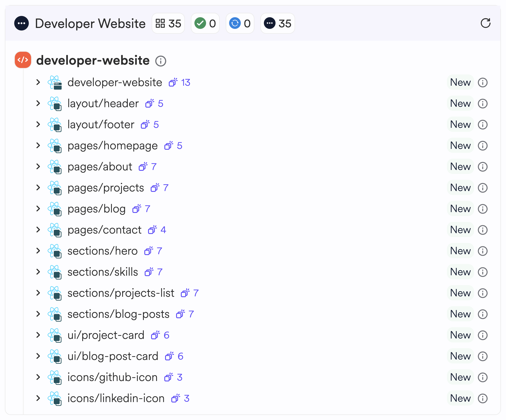This screenshot has width=506, height=420.
Task: Select the ui/blog-post-card component name
Action: [x=113, y=356]
